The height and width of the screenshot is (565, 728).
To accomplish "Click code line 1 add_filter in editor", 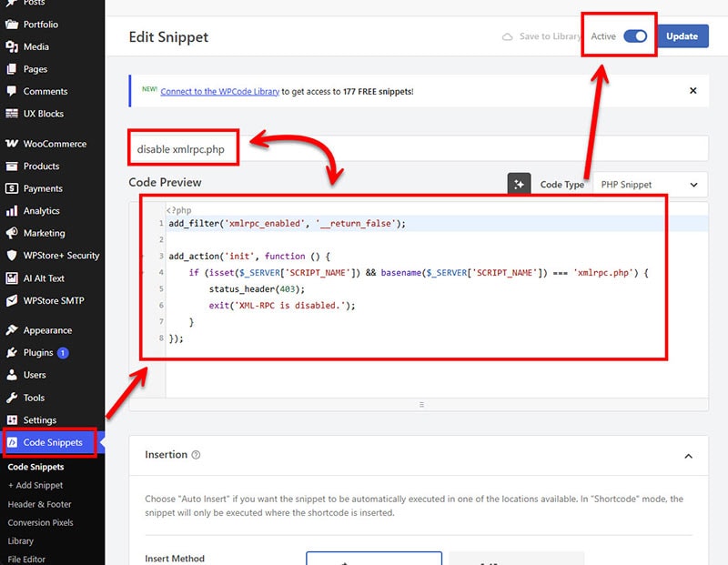I will pyautogui.click(x=287, y=223).
